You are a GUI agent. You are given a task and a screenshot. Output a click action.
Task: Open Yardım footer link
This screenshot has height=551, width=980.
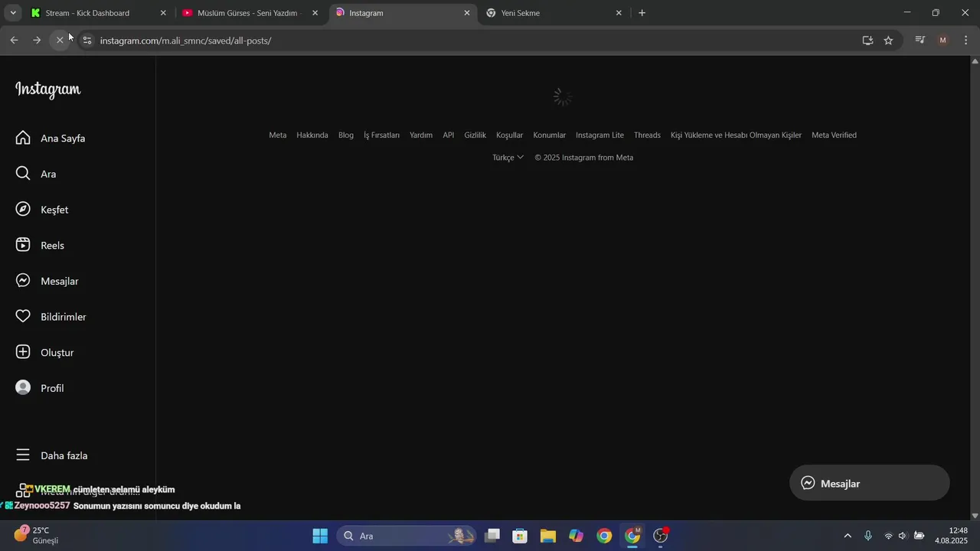click(x=421, y=135)
